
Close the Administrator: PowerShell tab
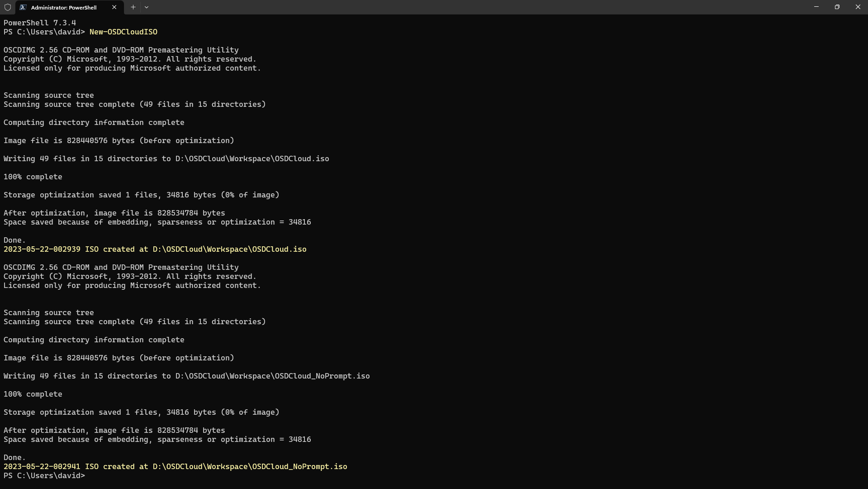(114, 7)
